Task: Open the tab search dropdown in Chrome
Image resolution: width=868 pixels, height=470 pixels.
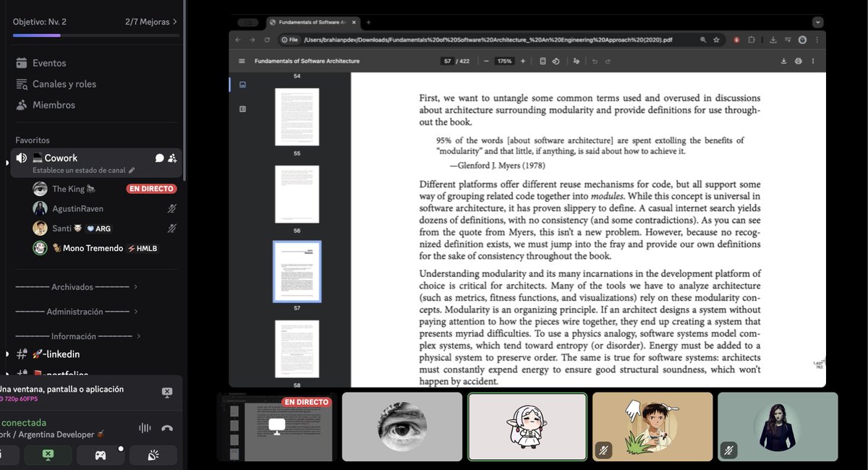Action: [x=817, y=22]
